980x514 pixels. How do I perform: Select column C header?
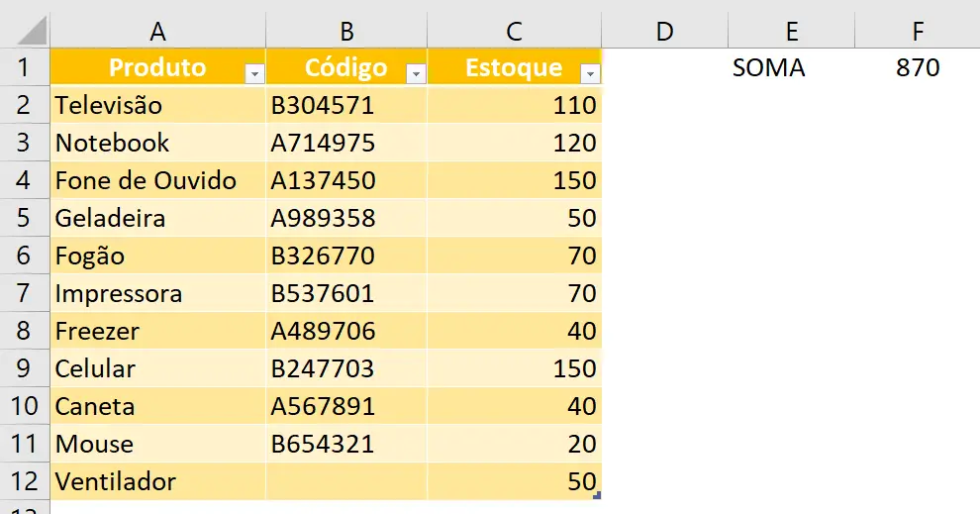(514, 32)
